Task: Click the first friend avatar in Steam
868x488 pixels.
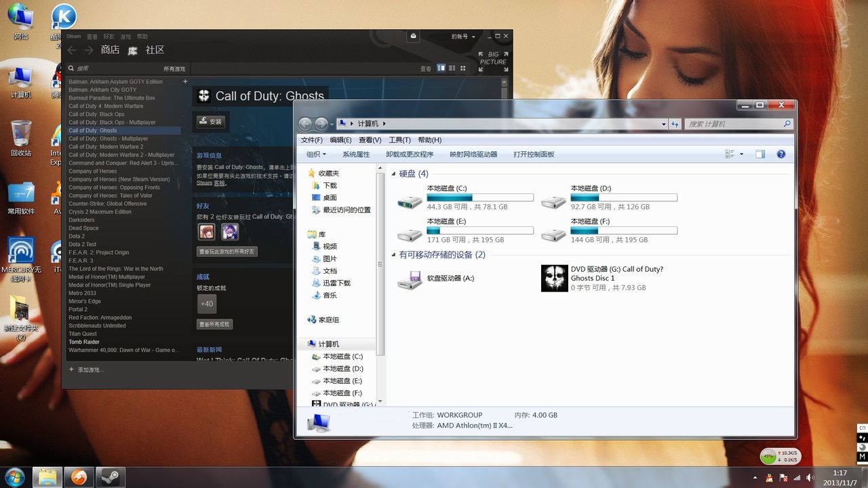Action: coord(206,232)
